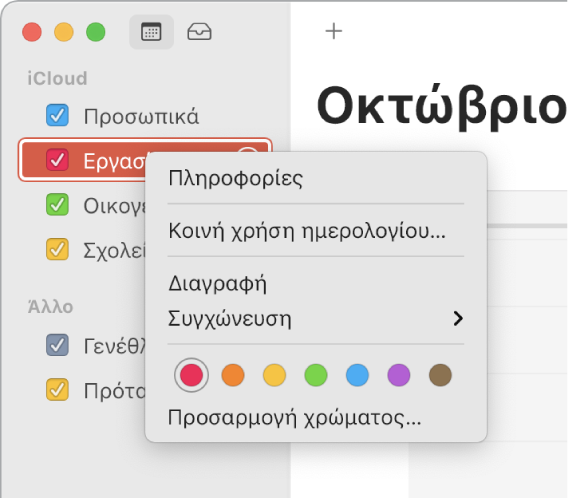Uncheck the red Εργασία calendar checkbox
Viewport: 569px width, 500px height.
57,160
